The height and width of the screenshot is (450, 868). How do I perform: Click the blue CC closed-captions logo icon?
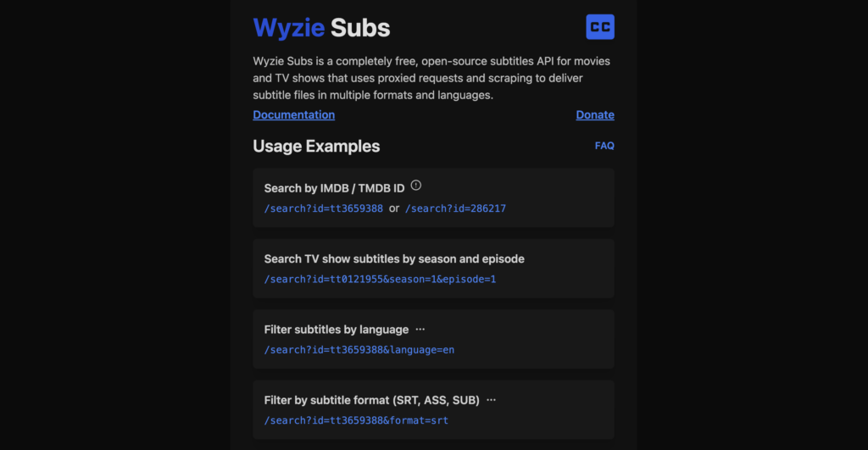(599, 27)
